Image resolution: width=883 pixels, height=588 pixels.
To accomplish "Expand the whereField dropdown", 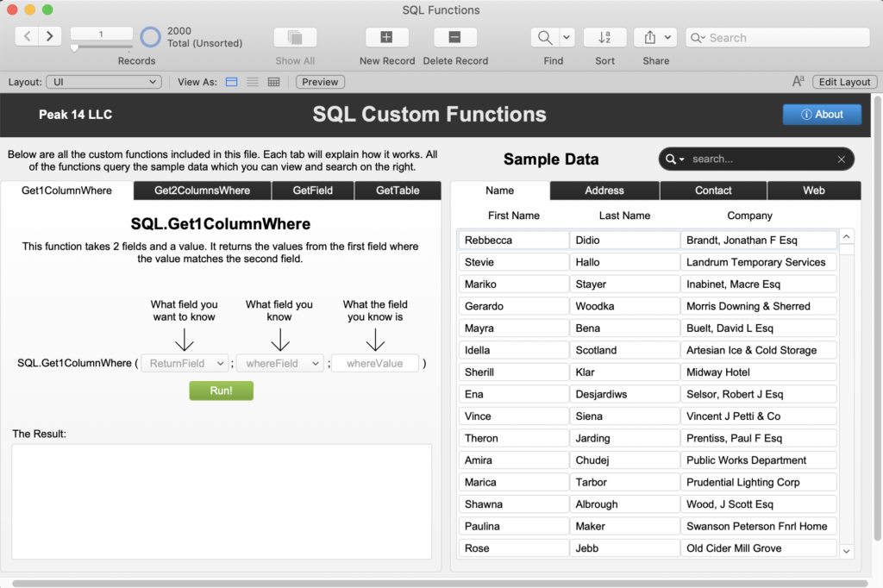I will click(280, 364).
